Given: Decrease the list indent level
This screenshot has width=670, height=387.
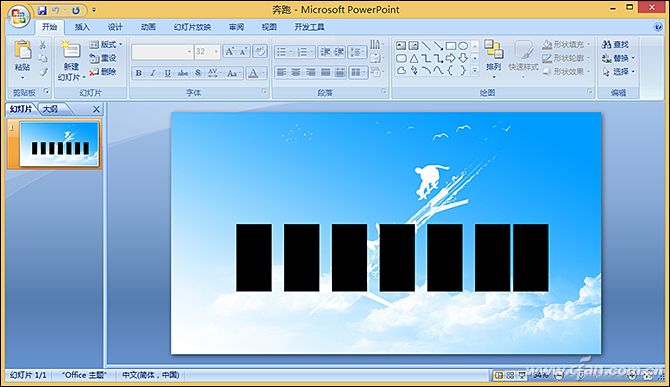Looking at the screenshot, I should pos(325,52).
